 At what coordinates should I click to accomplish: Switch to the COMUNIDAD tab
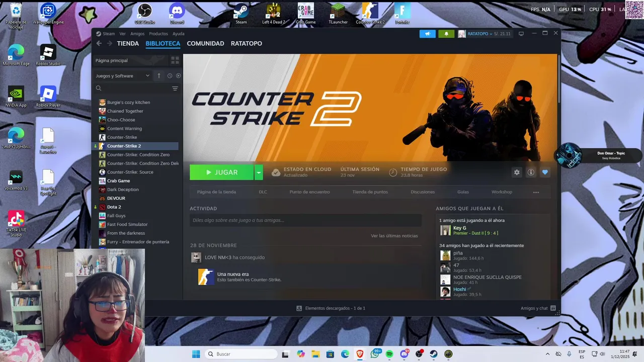click(205, 44)
